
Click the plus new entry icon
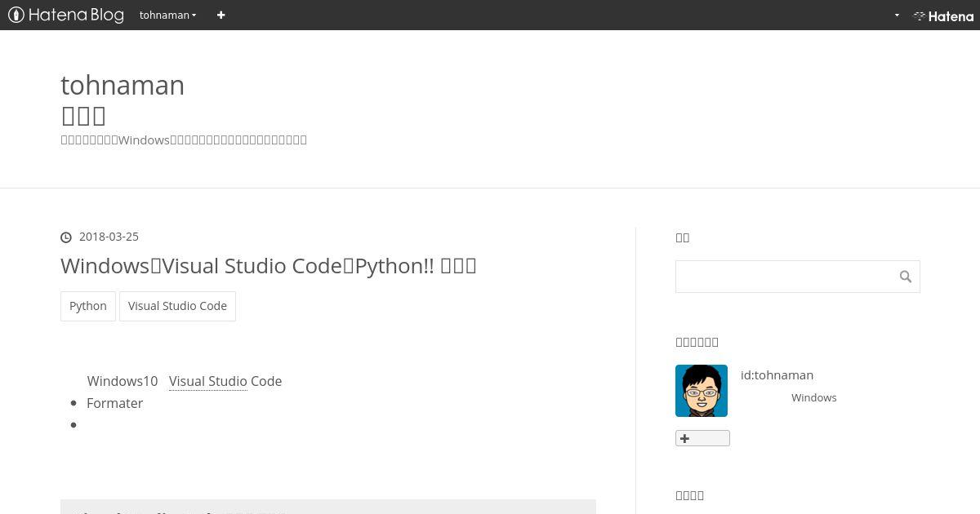pyautogui.click(x=220, y=15)
